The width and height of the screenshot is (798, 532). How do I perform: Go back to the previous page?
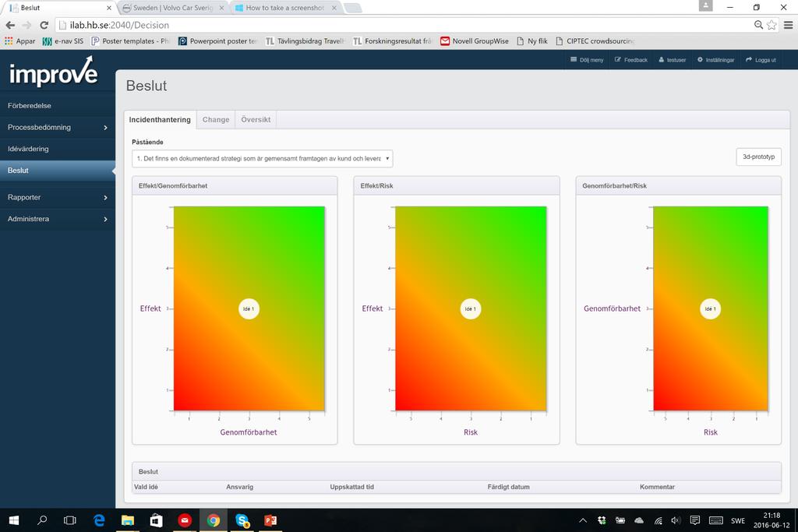[10, 25]
